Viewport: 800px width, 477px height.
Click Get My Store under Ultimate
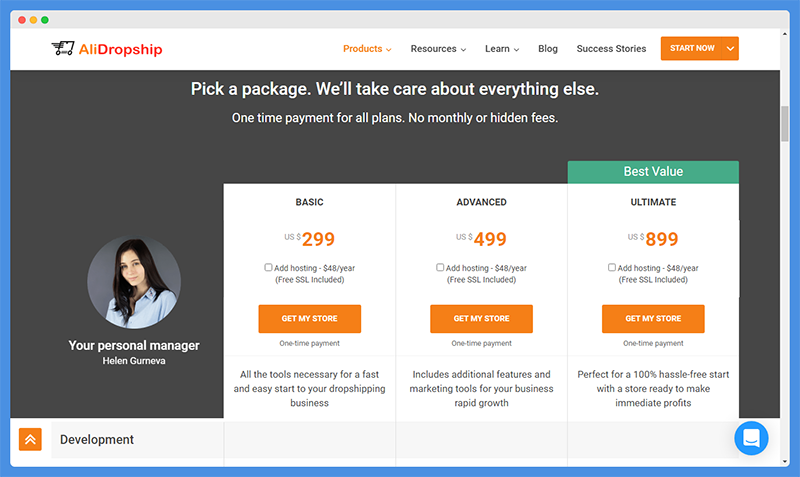pyautogui.click(x=653, y=319)
